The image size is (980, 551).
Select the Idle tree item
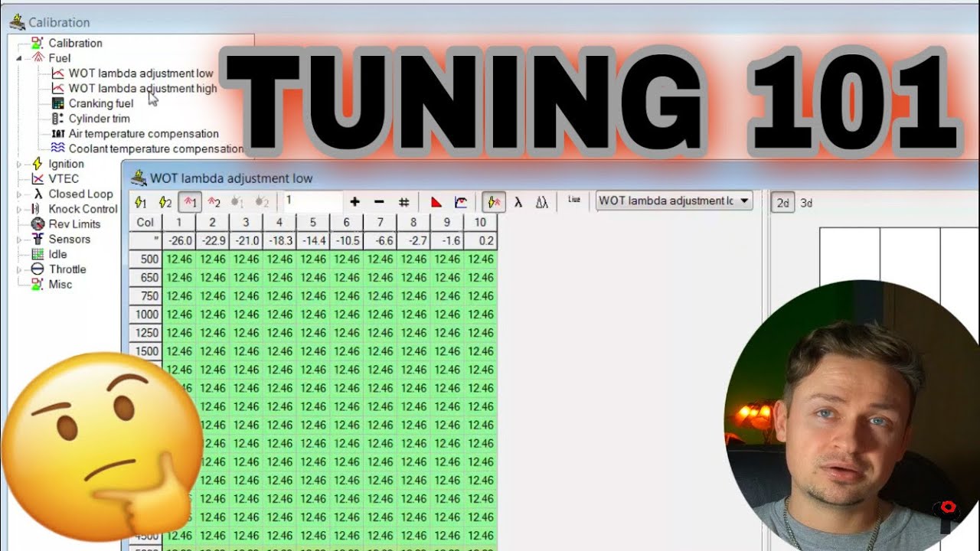tap(58, 254)
